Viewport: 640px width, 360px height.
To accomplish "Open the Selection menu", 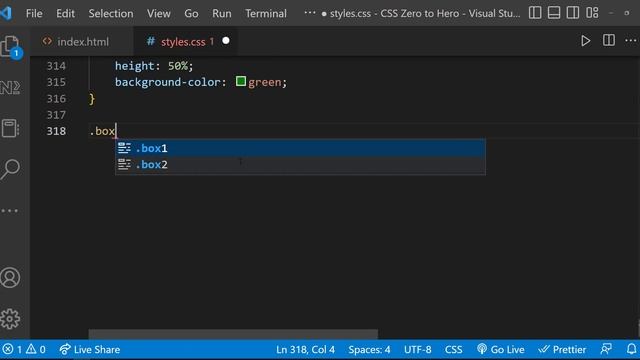I will (x=111, y=13).
